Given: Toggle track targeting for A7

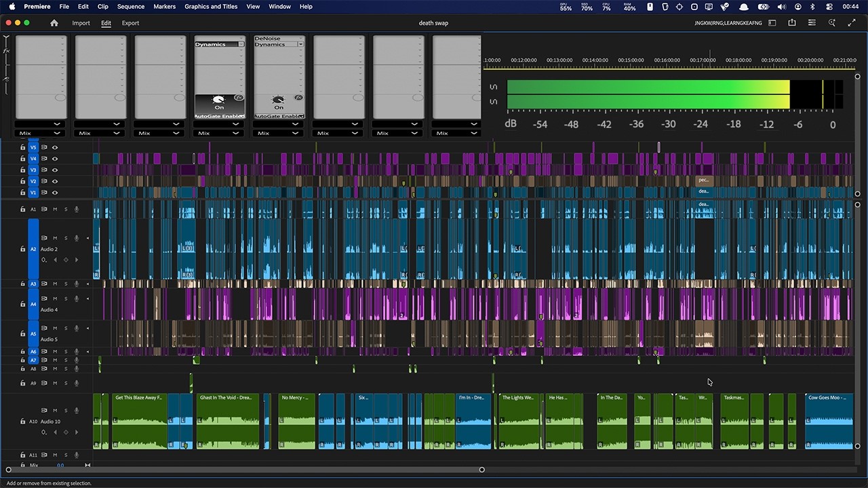Looking at the screenshot, I should click(x=33, y=361).
